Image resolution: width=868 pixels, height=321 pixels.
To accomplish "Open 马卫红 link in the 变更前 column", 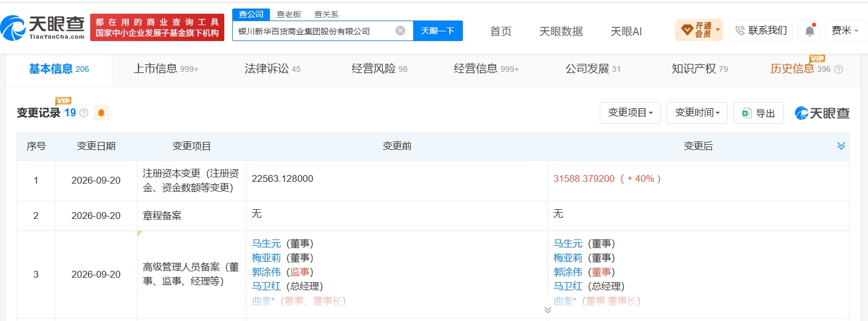I will tap(266, 286).
